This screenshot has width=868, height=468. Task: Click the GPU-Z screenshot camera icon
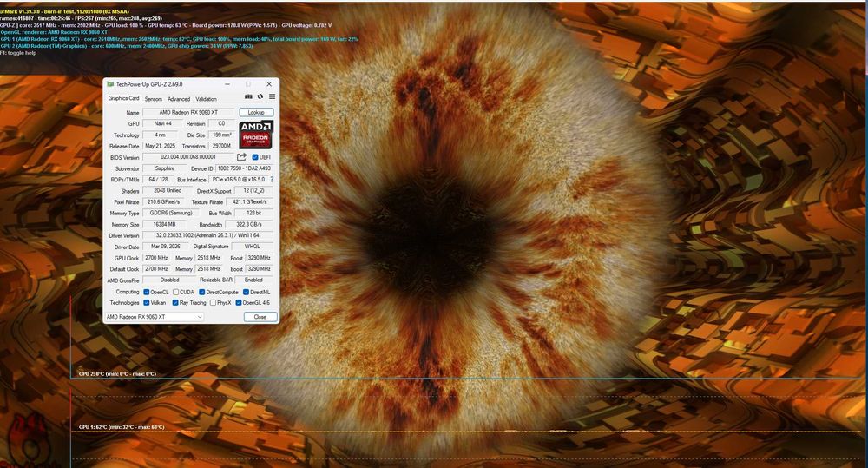point(248,96)
